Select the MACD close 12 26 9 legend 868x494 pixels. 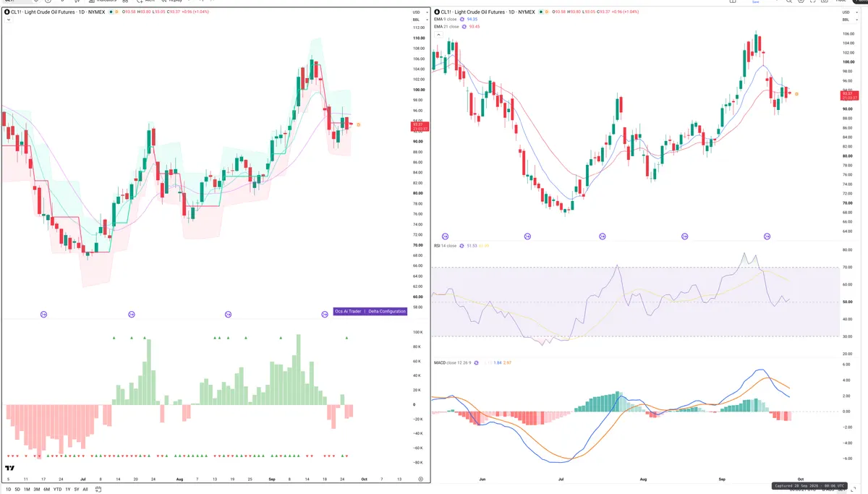(x=452, y=362)
